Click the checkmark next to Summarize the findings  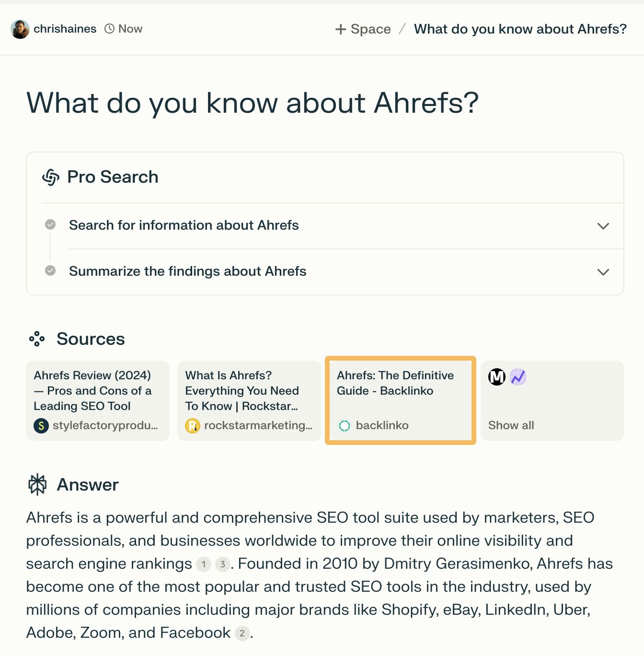click(x=50, y=270)
